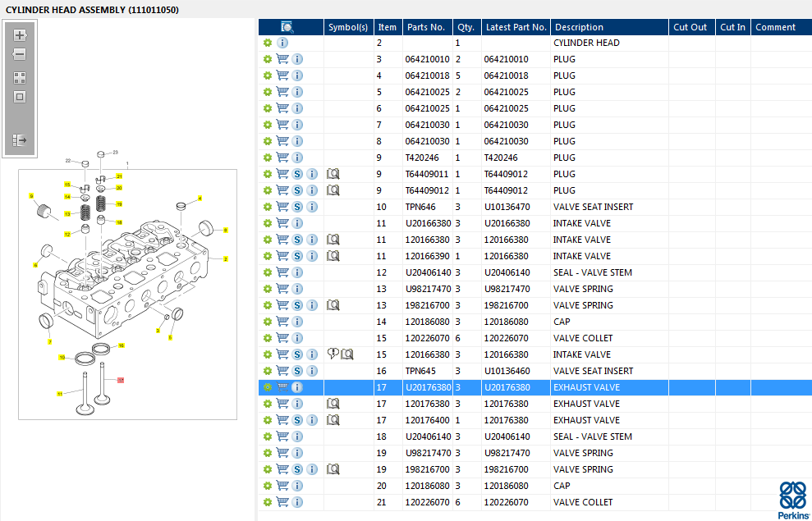Open book symbol for part 120166390

(x=333, y=256)
